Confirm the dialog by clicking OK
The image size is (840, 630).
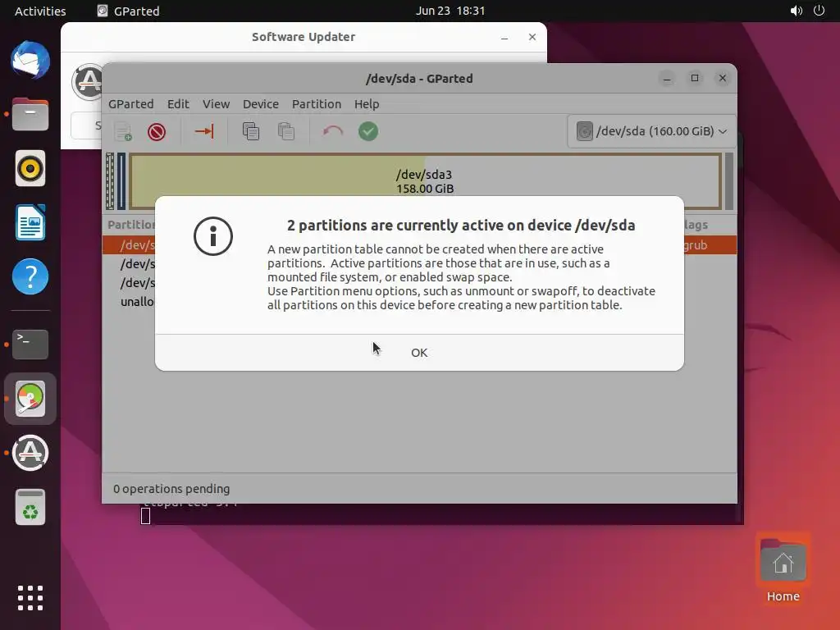[419, 353]
